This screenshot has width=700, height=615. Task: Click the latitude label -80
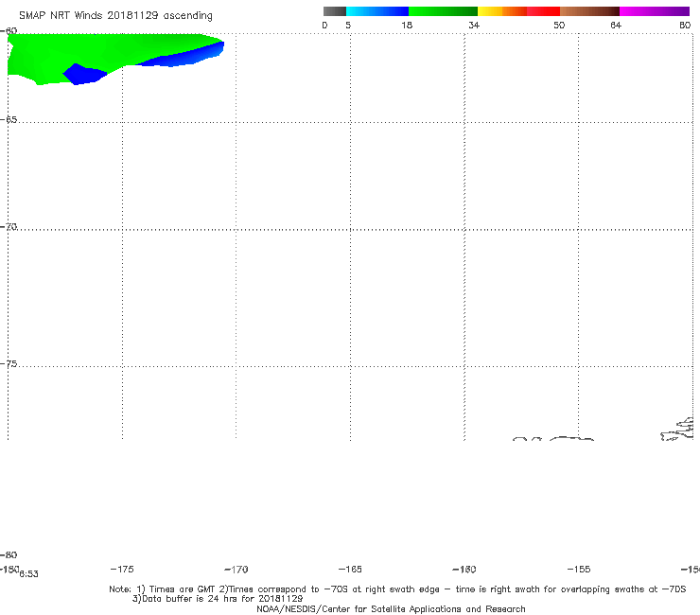pos(9,554)
